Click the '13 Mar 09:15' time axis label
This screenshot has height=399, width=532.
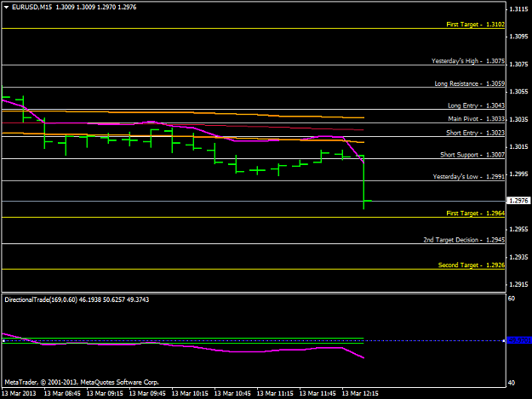pyautogui.click(x=105, y=394)
